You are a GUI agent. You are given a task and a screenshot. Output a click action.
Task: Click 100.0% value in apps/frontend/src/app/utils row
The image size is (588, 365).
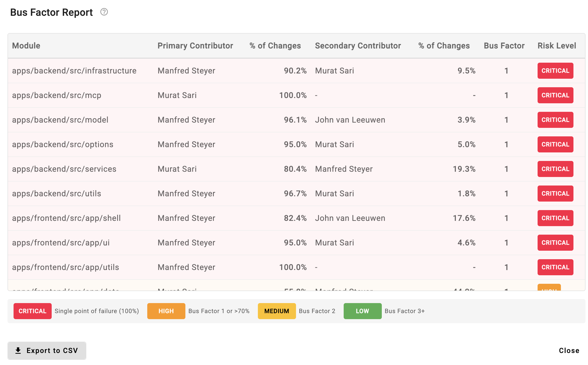click(x=293, y=267)
